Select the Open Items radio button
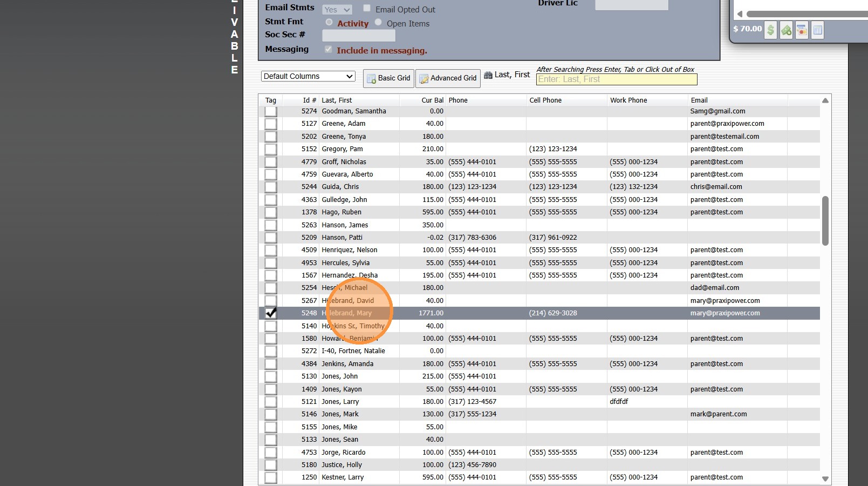 pyautogui.click(x=378, y=23)
